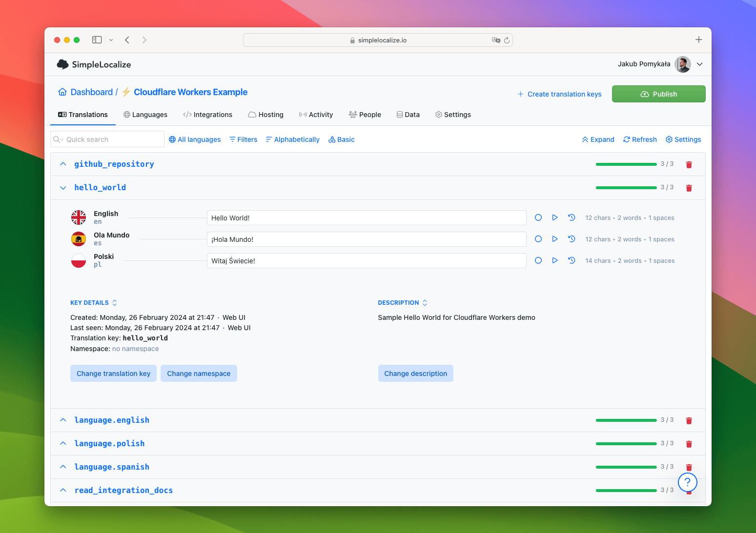Toggle review status circle for Polish translation
The image size is (756, 533).
[538, 260]
